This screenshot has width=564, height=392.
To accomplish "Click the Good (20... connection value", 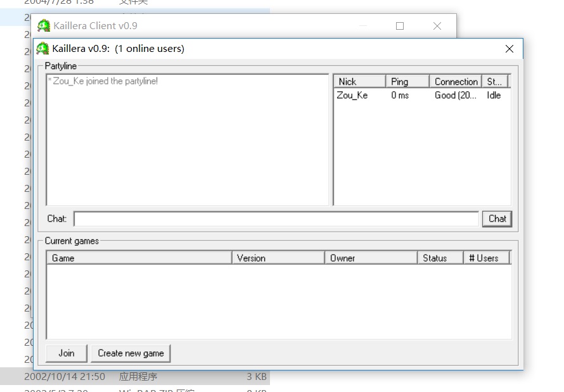I will tap(456, 96).
